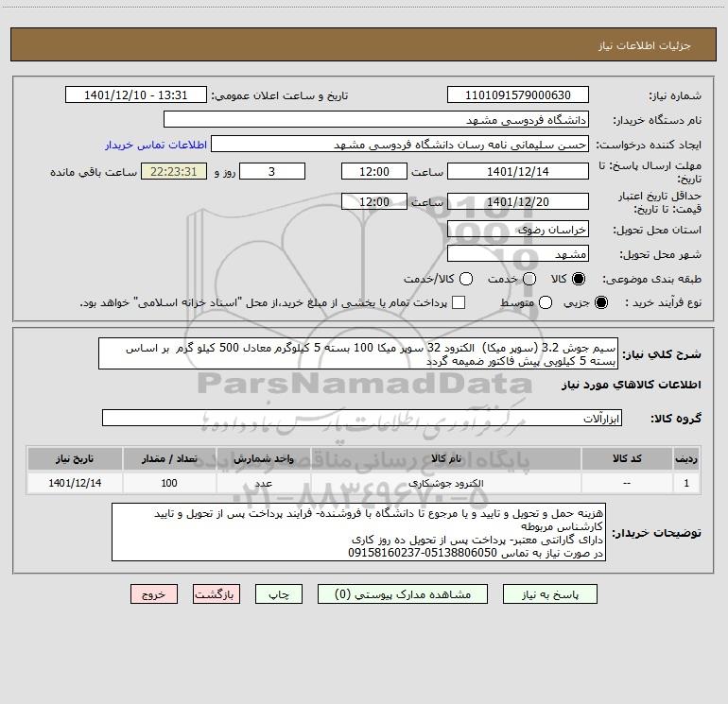Click the price validity date 1401/12/20 field
Image resolution: width=728 pixels, height=704 pixels.
[x=518, y=201]
